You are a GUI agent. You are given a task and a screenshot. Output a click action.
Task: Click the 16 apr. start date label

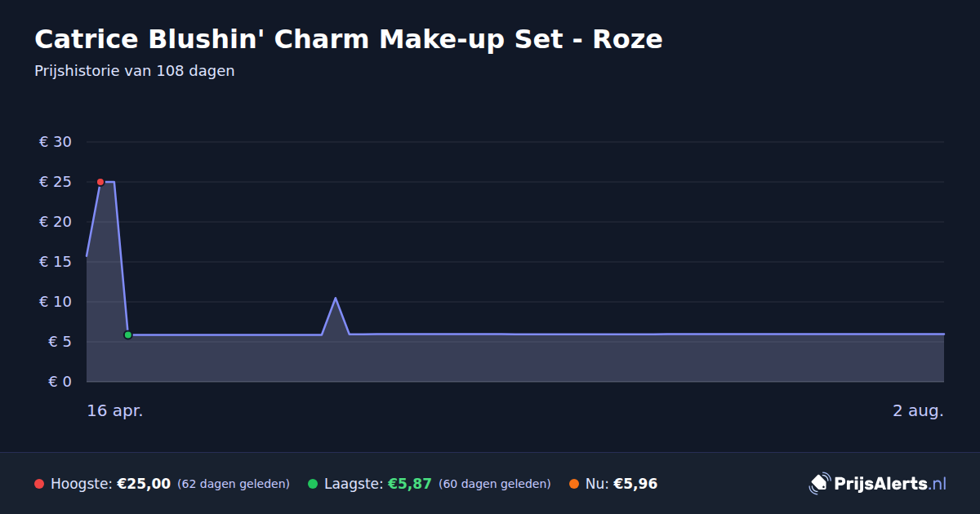tap(115, 410)
